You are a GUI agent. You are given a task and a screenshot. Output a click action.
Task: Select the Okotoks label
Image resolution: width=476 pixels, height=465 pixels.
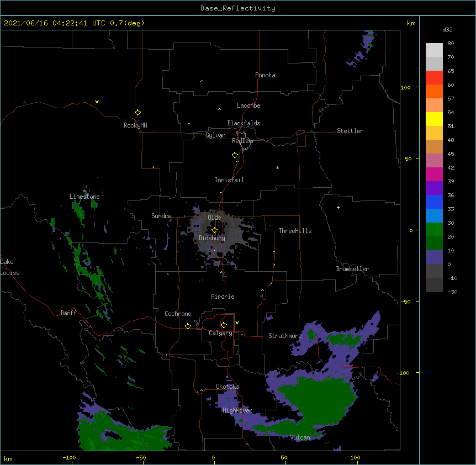228,387
